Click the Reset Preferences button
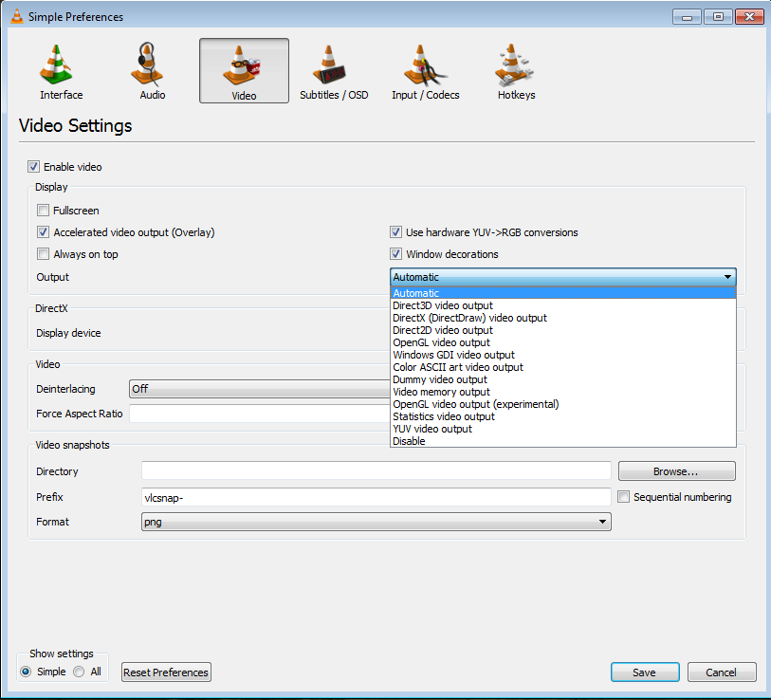This screenshot has height=700, width=771. (166, 672)
